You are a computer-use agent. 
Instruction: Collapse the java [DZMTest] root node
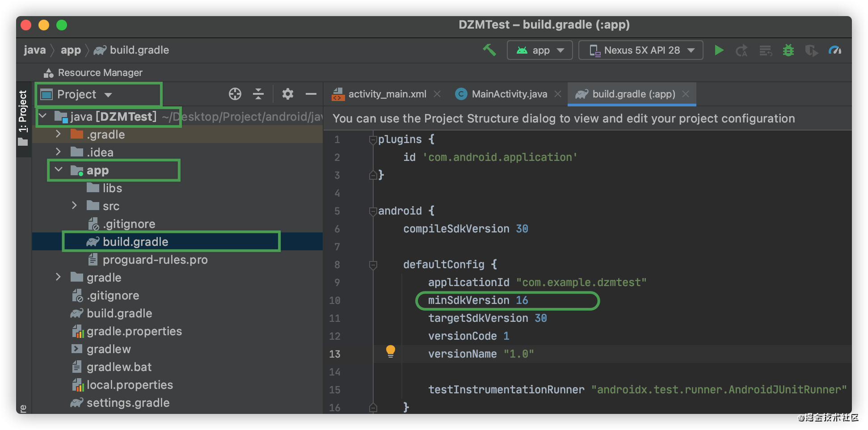(43, 116)
